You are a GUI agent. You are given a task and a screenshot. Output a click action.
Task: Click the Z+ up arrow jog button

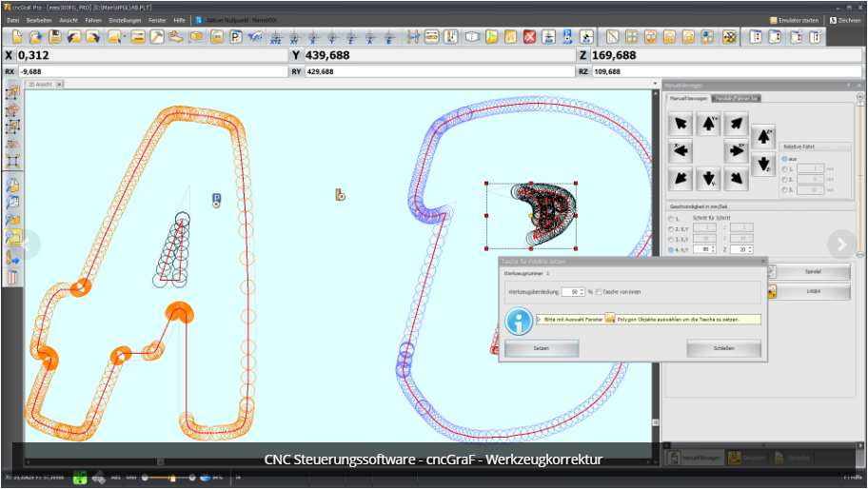click(763, 136)
